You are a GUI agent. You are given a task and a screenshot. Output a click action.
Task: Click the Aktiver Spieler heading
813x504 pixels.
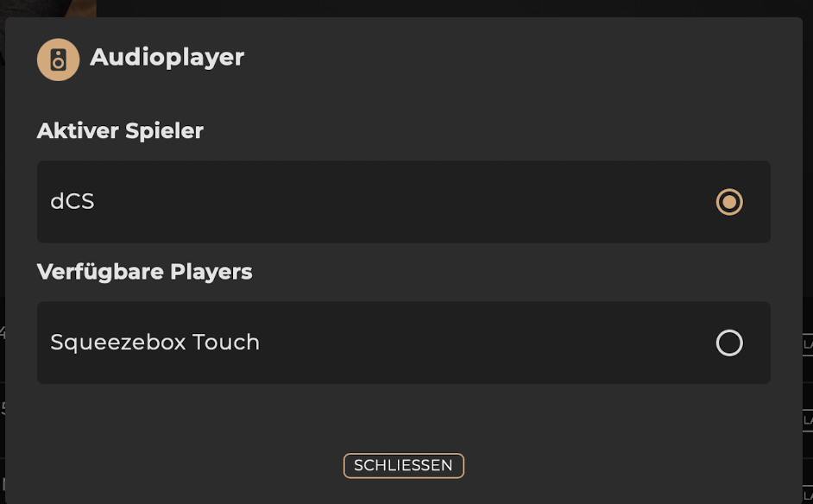click(120, 130)
